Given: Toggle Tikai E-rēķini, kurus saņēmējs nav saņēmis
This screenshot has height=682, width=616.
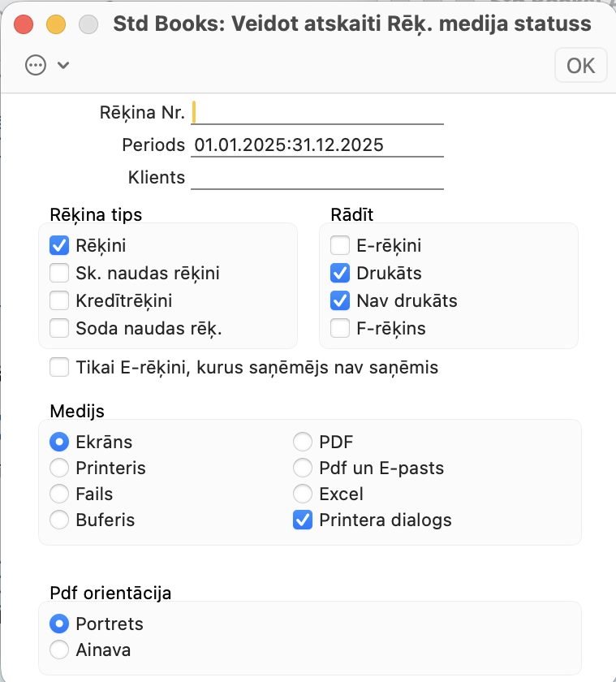Looking at the screenshot, I should coord(59,368).
